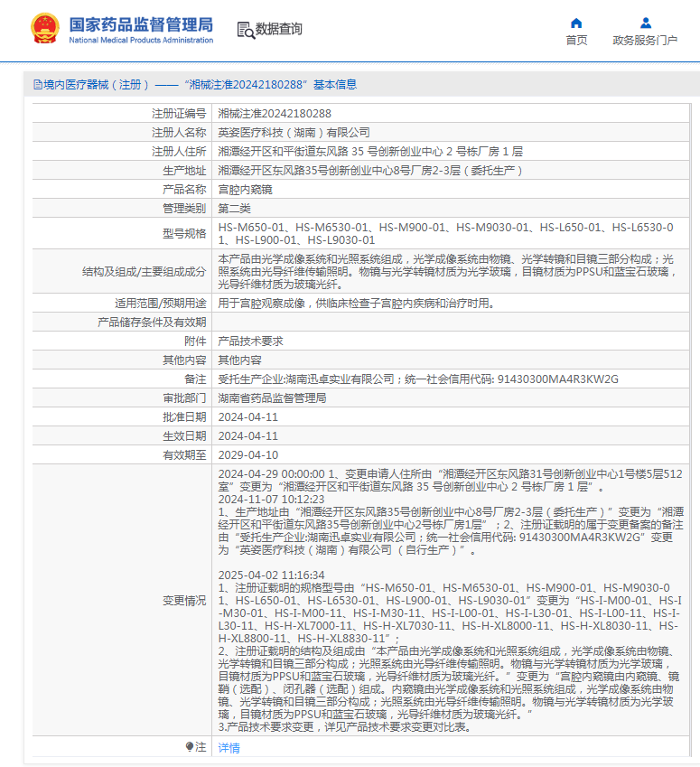Click the 产品储存条件及有效期 label

point(152,323)
